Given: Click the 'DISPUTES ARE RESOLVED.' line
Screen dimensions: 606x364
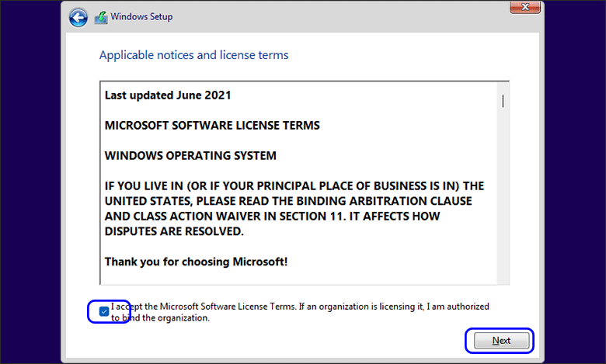Looking at the screenshot, I should coord(174,231).
